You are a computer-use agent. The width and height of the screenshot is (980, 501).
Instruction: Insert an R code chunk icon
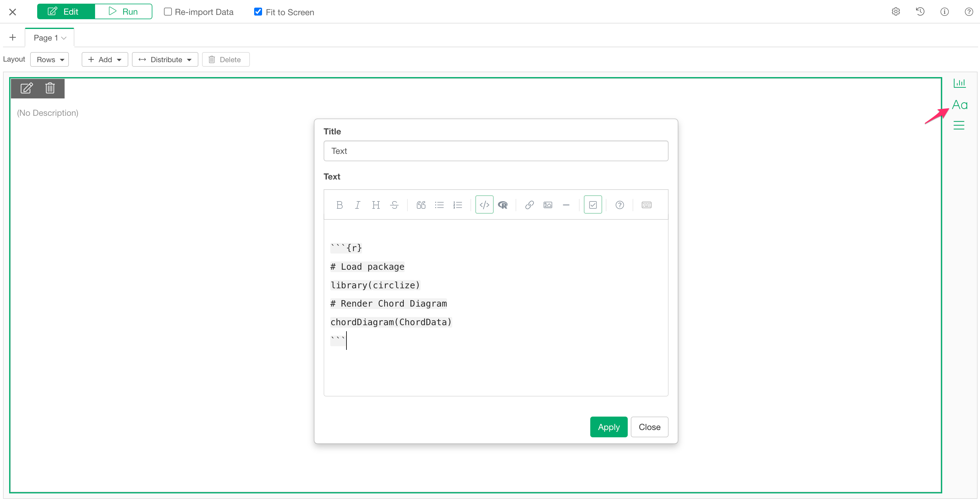pos(502,205)
